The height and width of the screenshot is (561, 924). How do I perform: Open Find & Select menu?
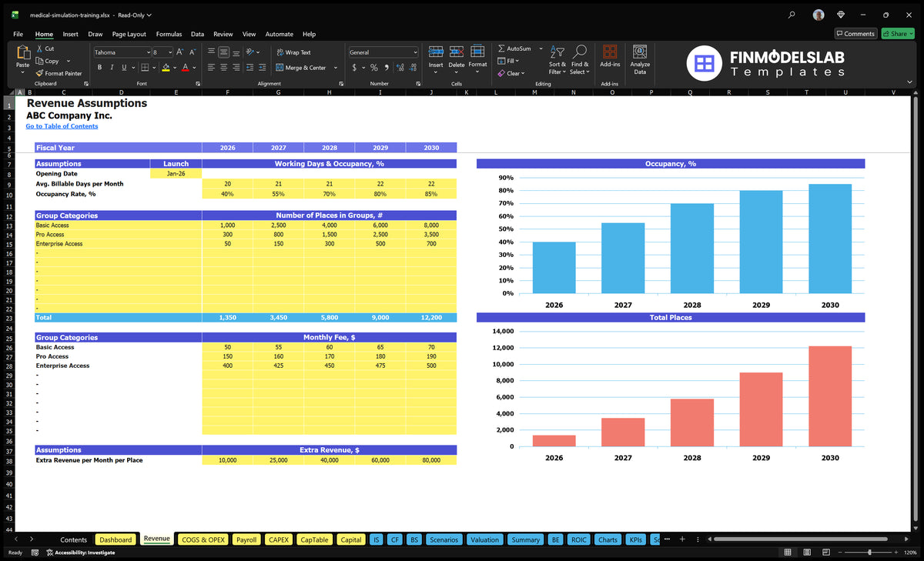pos(580,59)
